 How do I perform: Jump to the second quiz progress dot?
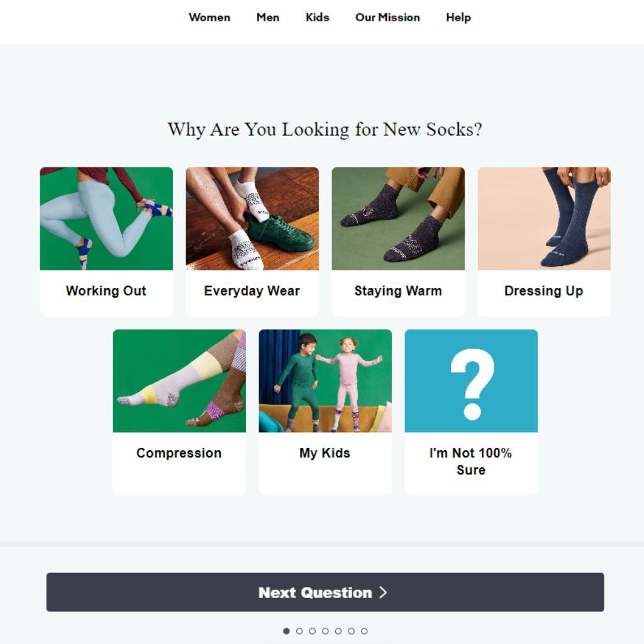click(299, 631)
